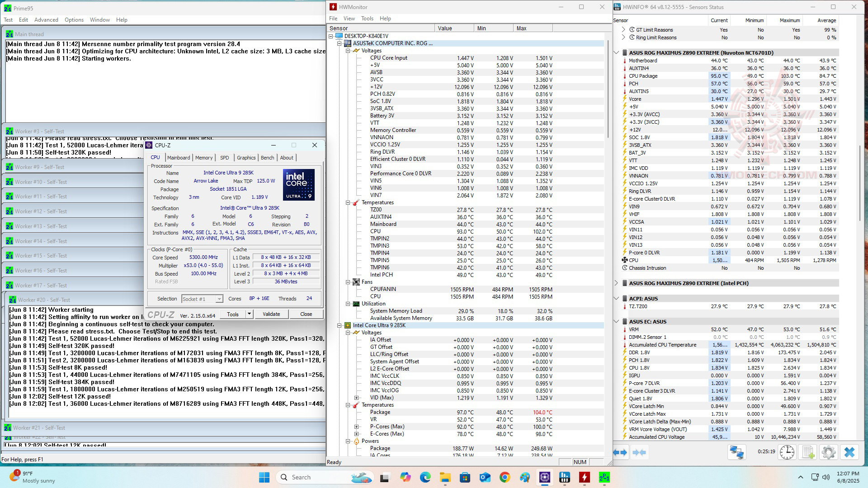The height and width of the screenshot is (488, 868).
Task: Reset HWiNFO elapsed time clock icon
Action: click(787, 452)
